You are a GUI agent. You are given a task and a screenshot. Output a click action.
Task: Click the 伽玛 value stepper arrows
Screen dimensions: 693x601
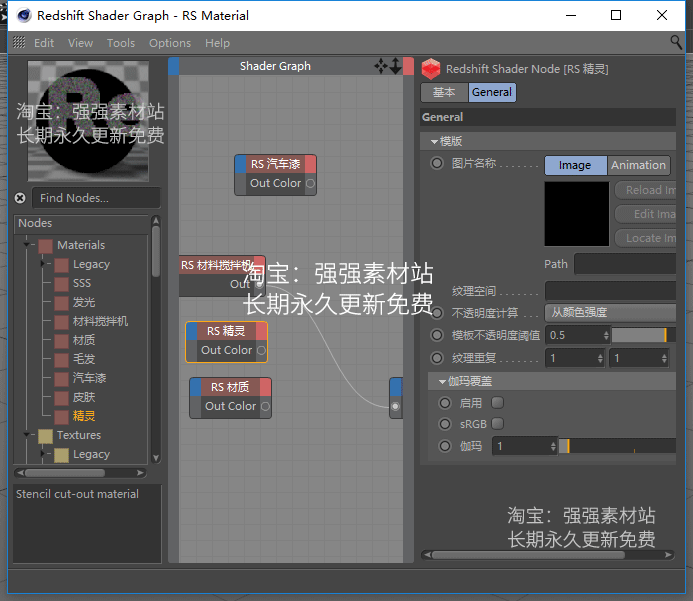[553, 446]
